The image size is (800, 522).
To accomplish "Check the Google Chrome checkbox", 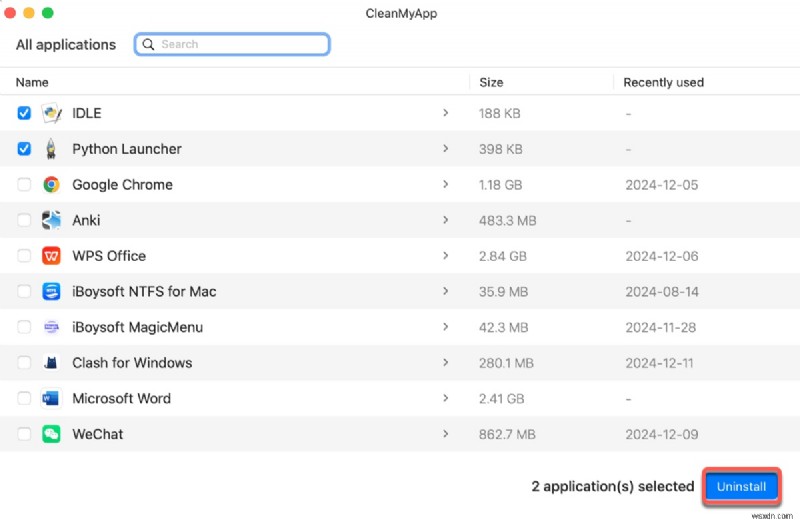I will tap(24, 184).
